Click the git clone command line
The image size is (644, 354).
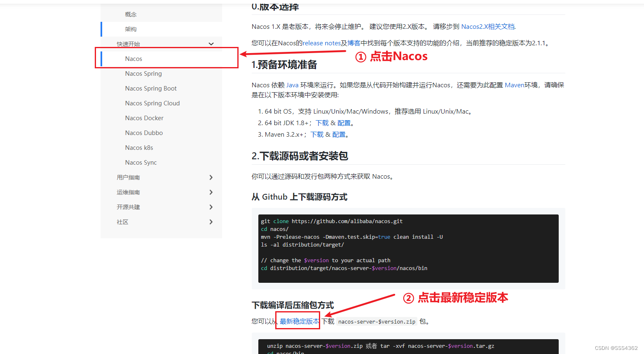click(x=332, y=221)
